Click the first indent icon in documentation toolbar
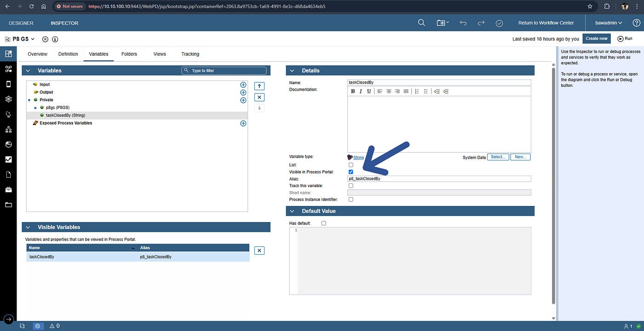 point(437,91)
